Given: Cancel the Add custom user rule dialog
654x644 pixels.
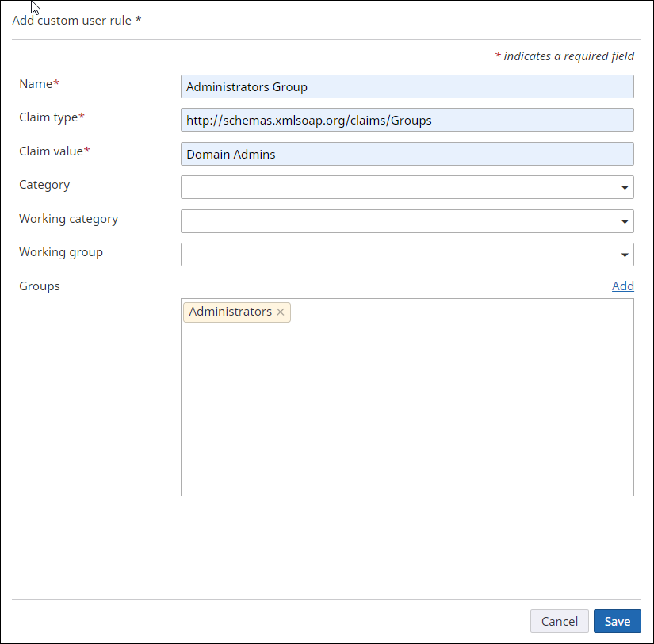Looking at the screenshot, I should [560, 621].
